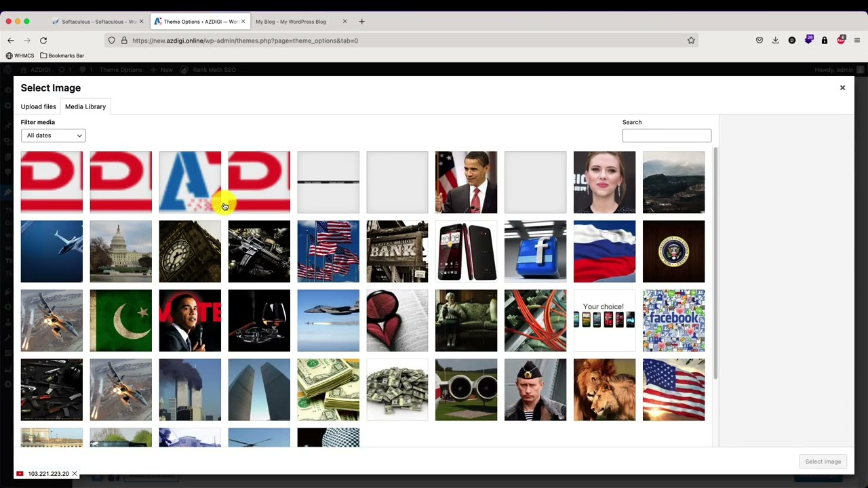Select the mountain landscape thumbnail

673,182
